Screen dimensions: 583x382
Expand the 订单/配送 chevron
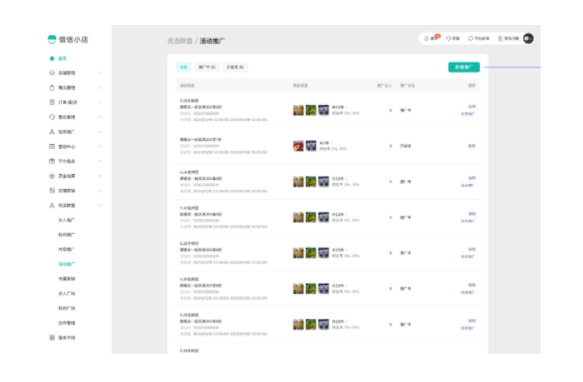click(100, 102)
